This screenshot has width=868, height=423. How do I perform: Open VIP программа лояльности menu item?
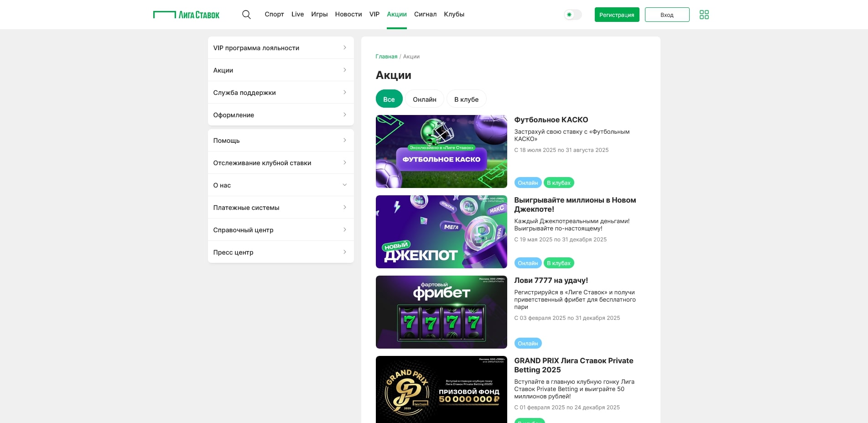(x=281, y=48)
